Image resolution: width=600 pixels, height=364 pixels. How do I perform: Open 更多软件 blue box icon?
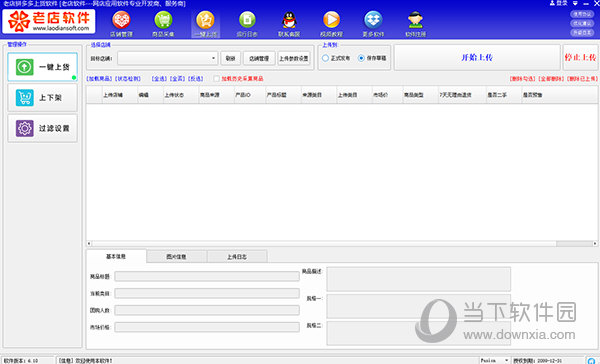(373, 20)
